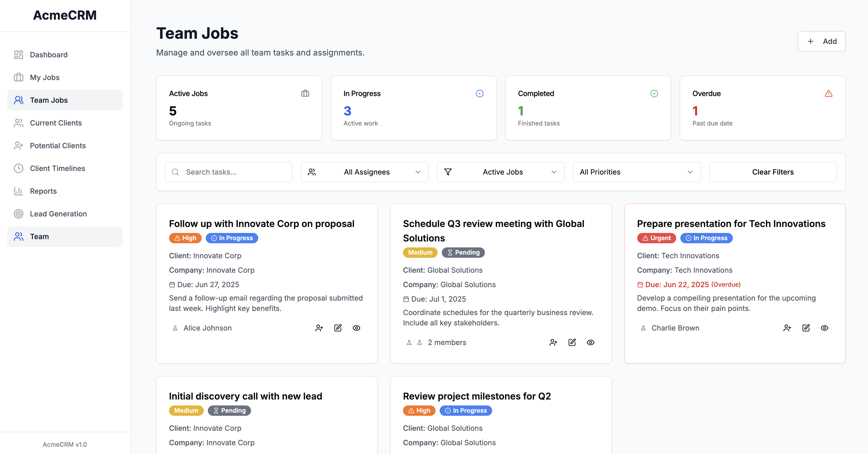
Task: Click the AcmeCRM logo title
Action: [65, 15]
